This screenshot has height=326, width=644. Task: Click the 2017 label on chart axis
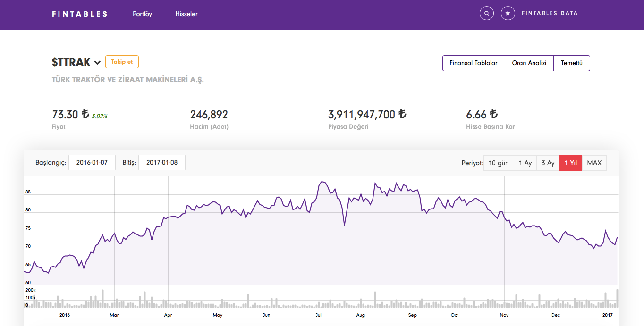608,315
